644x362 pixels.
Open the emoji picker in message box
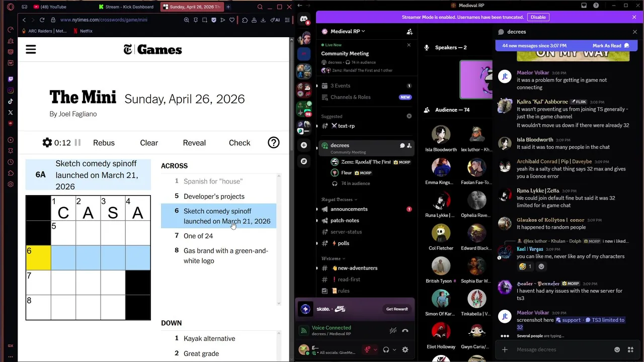tap(617, 349)
